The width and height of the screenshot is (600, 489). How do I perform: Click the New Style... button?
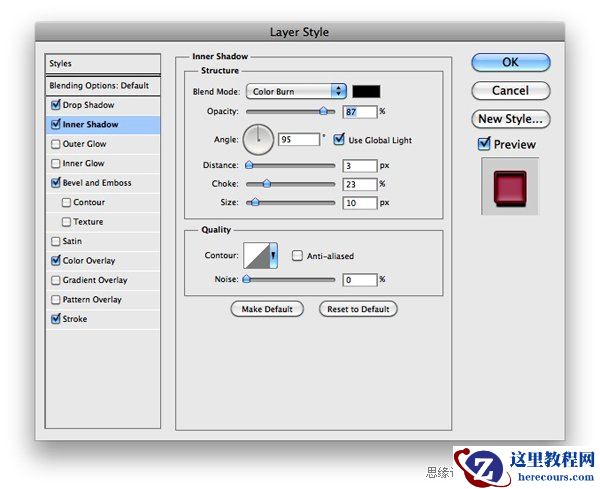(511, 119)
